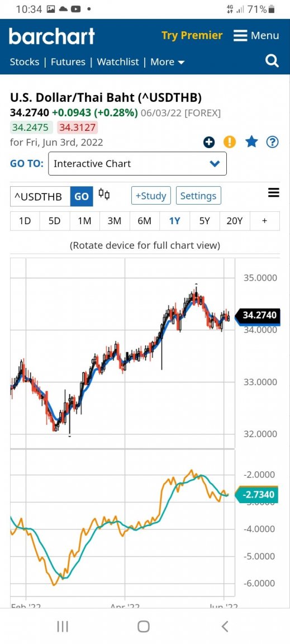Viewport: 290px width, 644px height.
Task: Switch to the 1D period tab
Action: (x=25, y=221)
